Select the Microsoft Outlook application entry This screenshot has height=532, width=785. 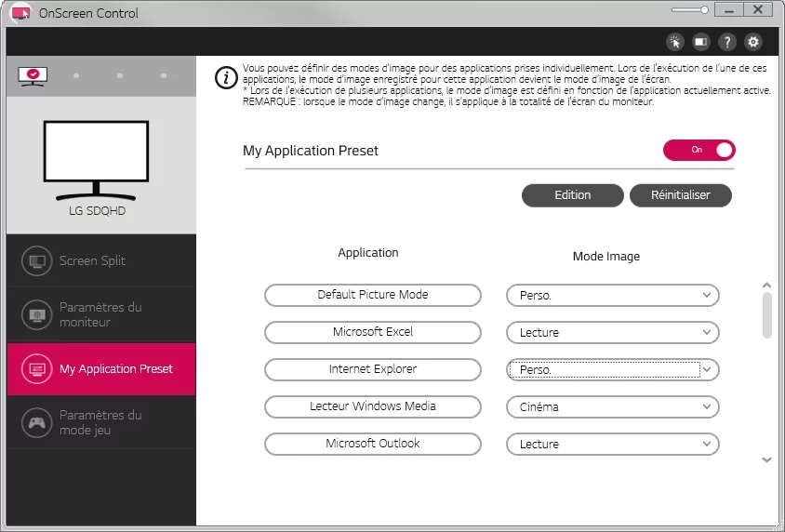372,444
